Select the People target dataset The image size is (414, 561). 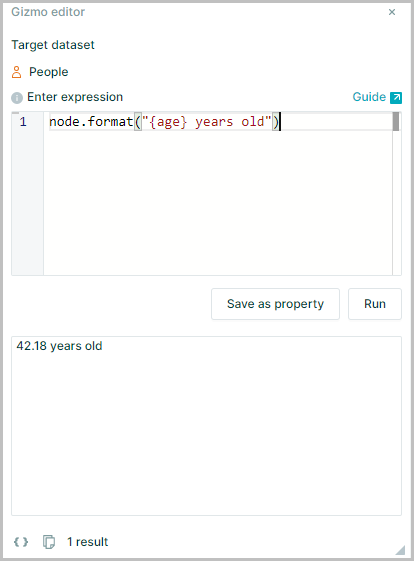[x=48, y=72]
